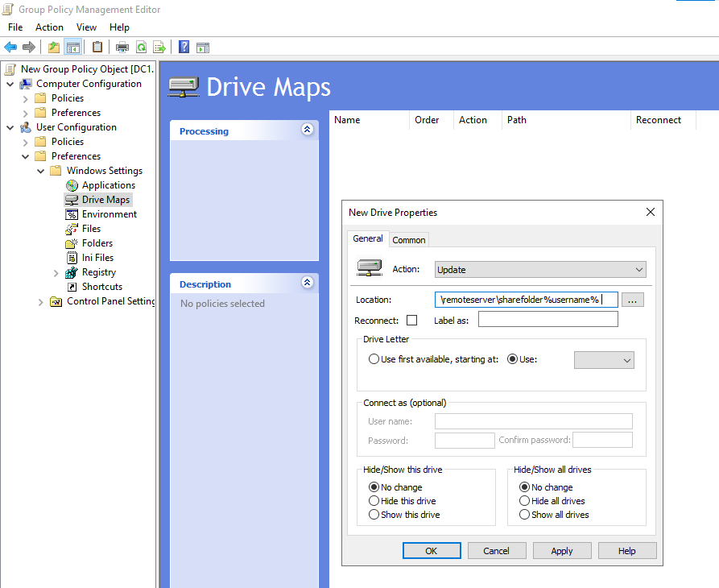This screenshot has height=588, width=719.
Task: Expand Policies under Computer Configuration
Action: [25, 98]
